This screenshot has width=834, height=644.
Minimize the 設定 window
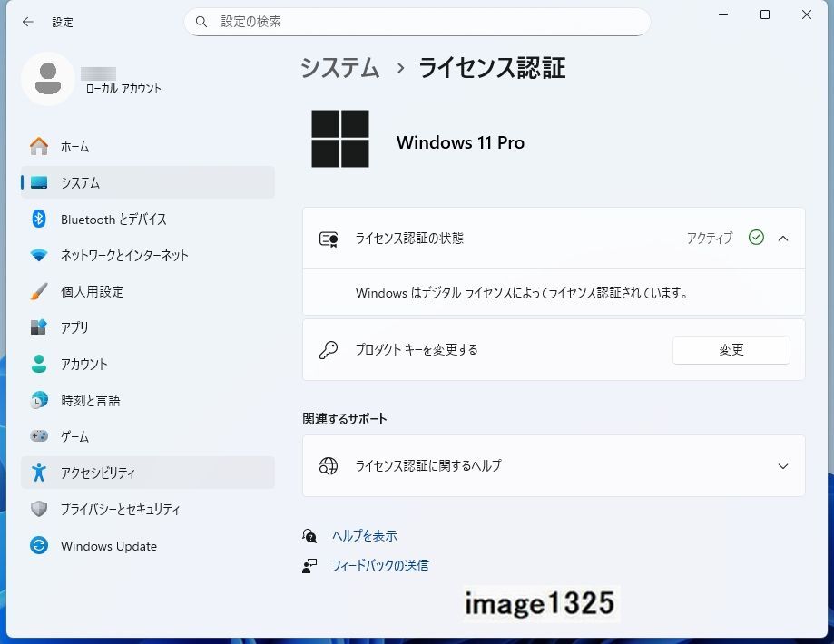tap(723, 15)
